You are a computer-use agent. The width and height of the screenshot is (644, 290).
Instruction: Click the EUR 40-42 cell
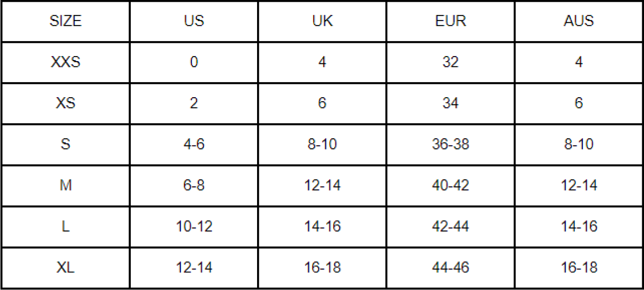click(x=451, y=186)
